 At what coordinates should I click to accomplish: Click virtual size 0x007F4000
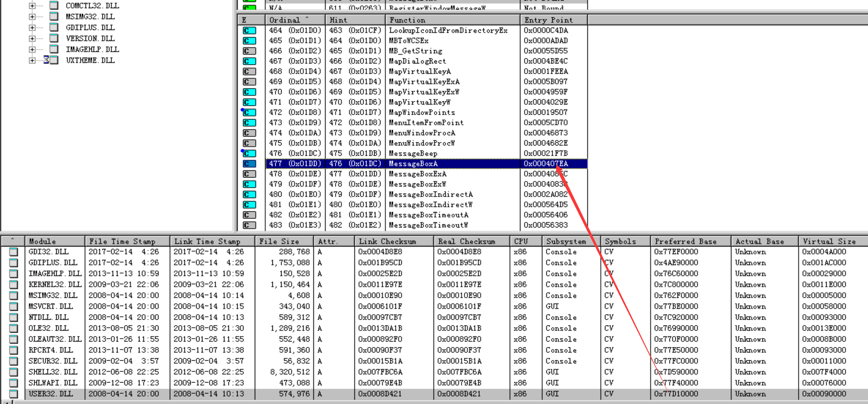tap(824, 372)
